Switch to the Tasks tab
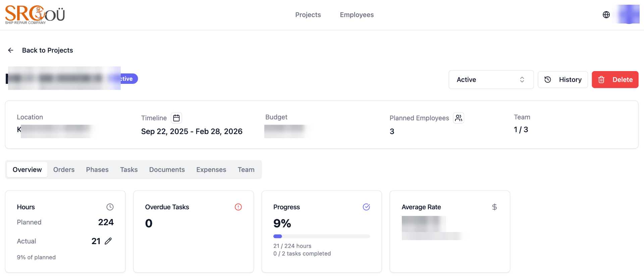644x278 pixels. 129,170
